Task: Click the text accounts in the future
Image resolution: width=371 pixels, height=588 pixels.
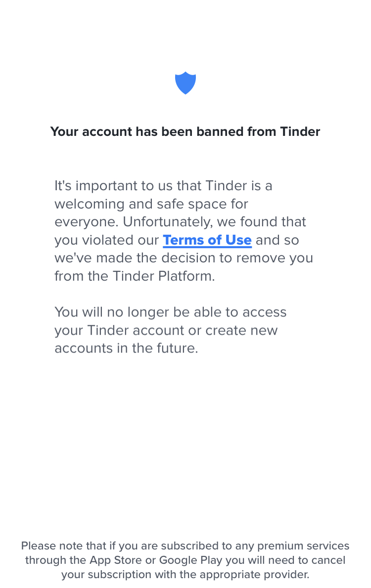Action: [126, 348]
